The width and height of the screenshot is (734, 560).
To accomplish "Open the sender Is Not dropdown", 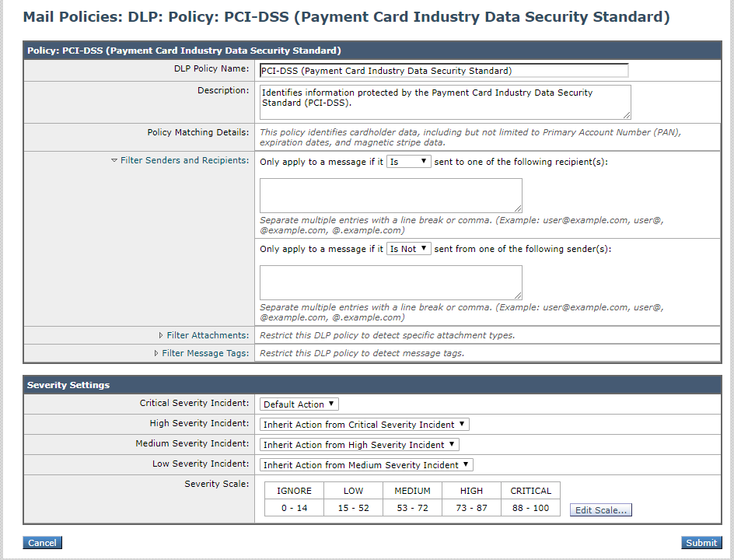I will point(408,249).
